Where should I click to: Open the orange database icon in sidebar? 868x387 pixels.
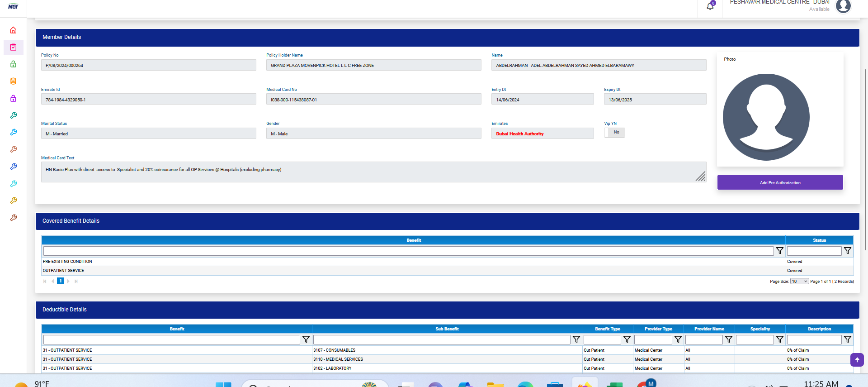pos(13,81)
